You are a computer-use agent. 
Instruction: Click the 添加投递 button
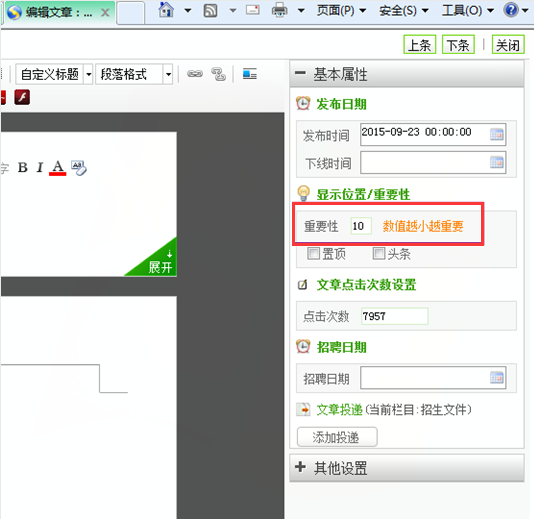pos(337,437)
